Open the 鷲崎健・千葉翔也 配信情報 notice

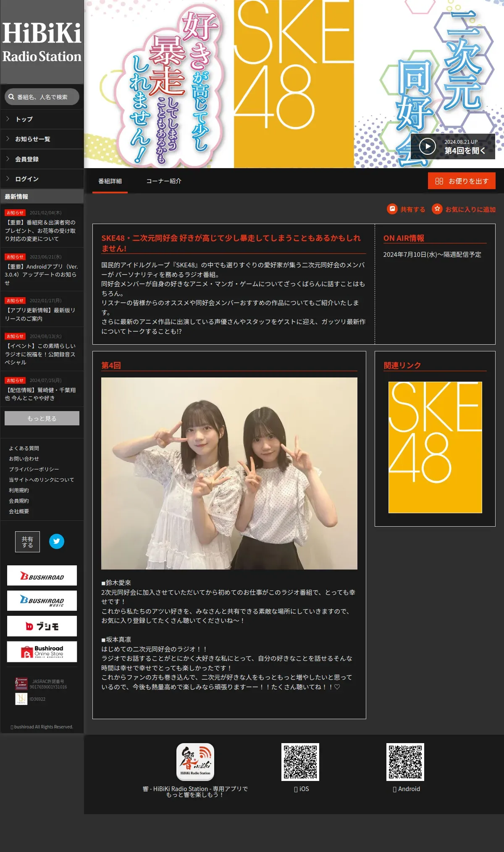tap(42, 389)
